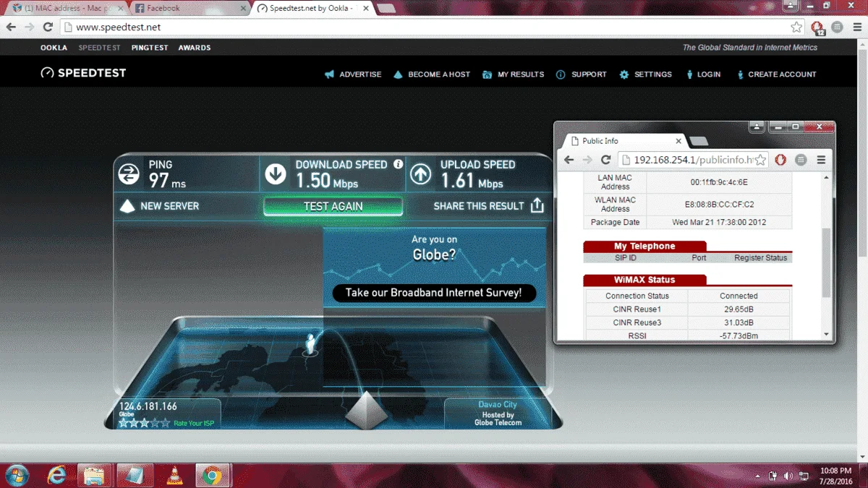The image size is (868, 488).
Task: Click the Davao City server label
Action: [498, 405]
